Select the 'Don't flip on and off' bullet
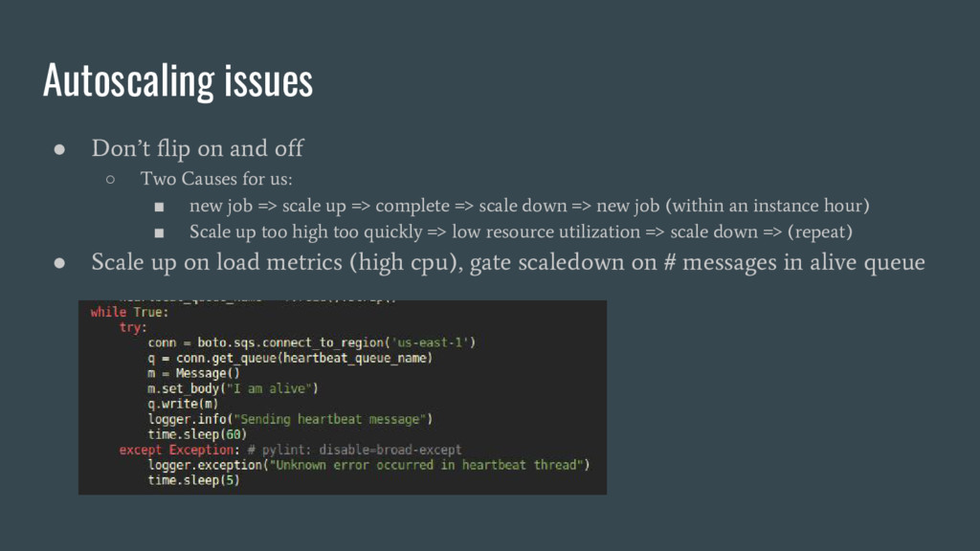Screen dimensions: 980x551 pos(197,148)
